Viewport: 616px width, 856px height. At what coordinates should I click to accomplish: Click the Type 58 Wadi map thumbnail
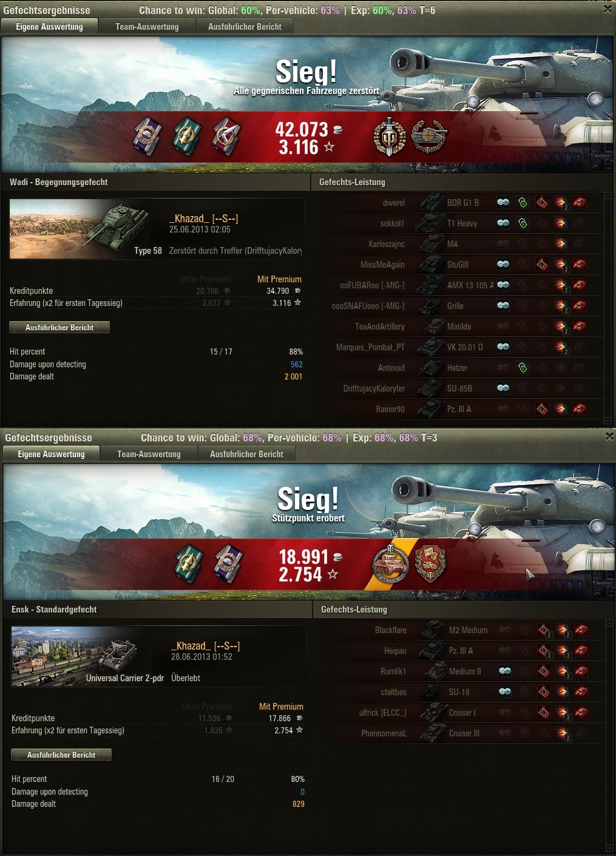[x=80, y=230]
